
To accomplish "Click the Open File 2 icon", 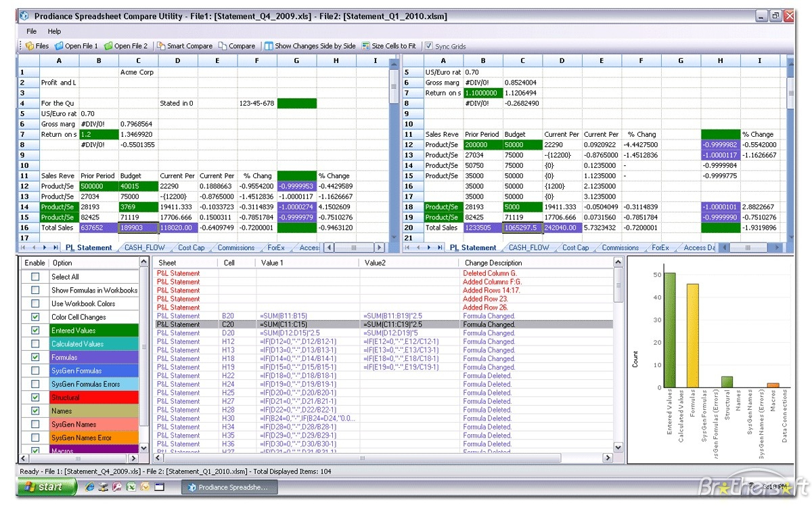I will pos(125,45).
